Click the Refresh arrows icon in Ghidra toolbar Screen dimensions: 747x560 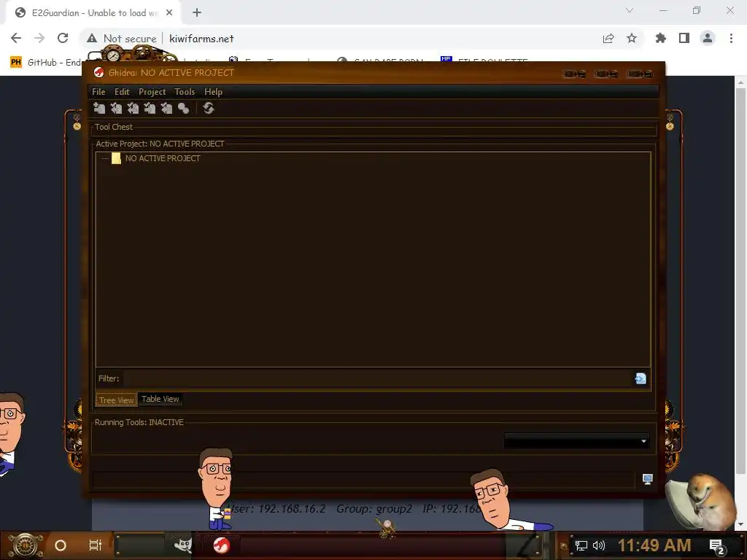pos(208,108)
